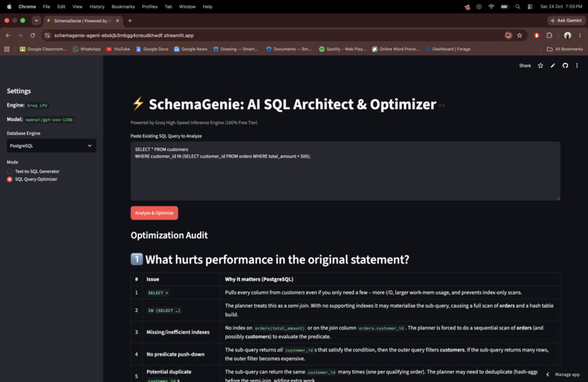This screenshot has height=382, width=588.
Task: Go back to previous page
Action: [8, 35]
